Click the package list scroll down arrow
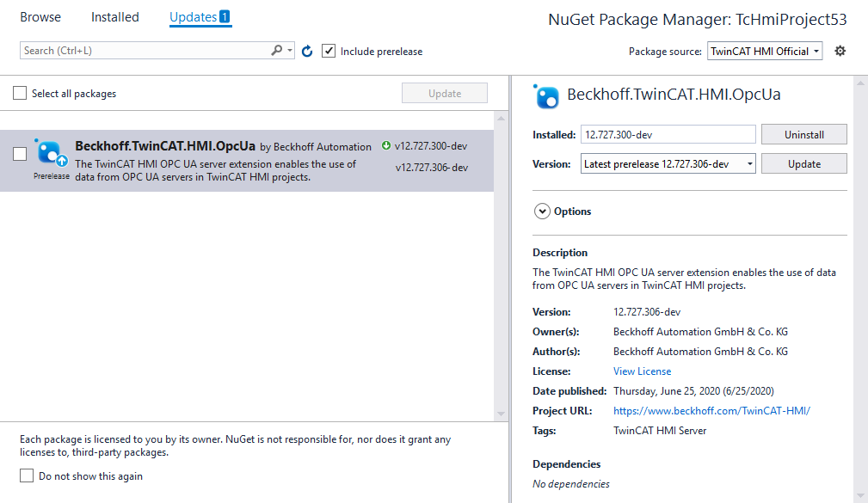The height and width of the screenshot is (503, 868). coord(501,414)
